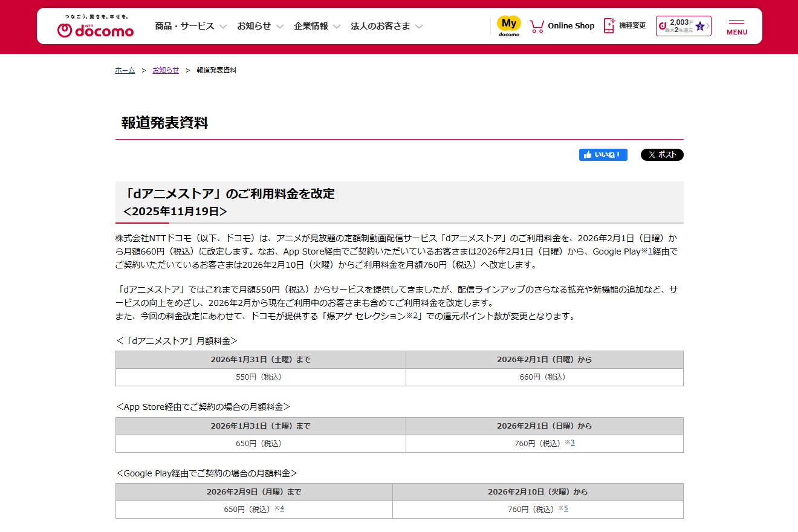Open the お知らせ navigation menu
Screen dimensions: 798x532
pyautogui.click(x=254, y=26)
